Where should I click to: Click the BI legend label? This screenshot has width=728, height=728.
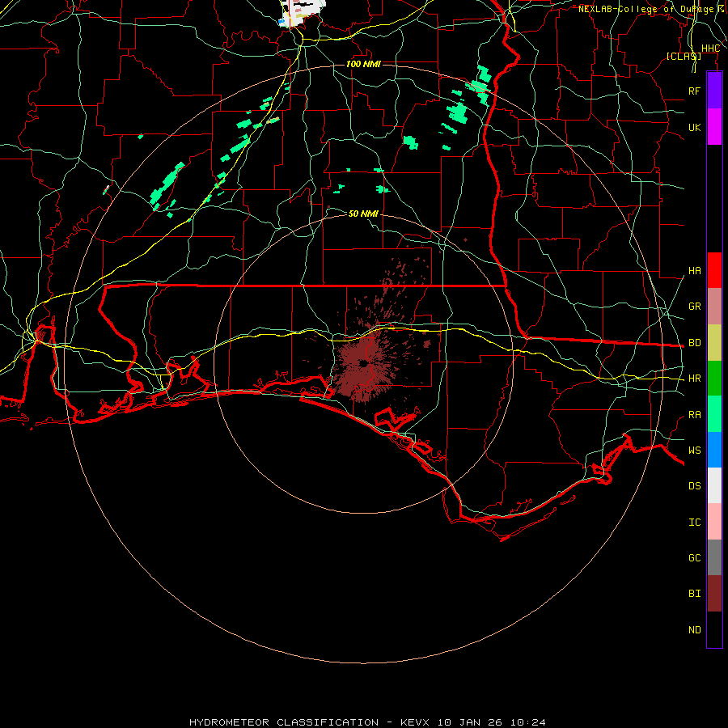[x=694, y=594]
